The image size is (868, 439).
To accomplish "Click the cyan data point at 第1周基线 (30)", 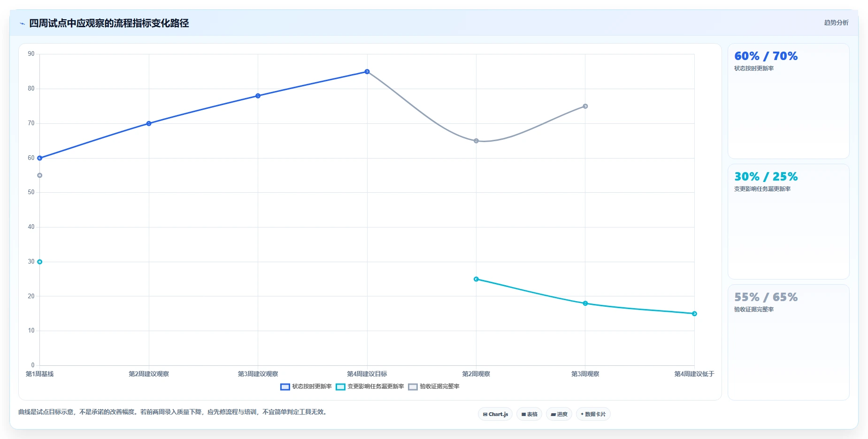I will (40, 262).
